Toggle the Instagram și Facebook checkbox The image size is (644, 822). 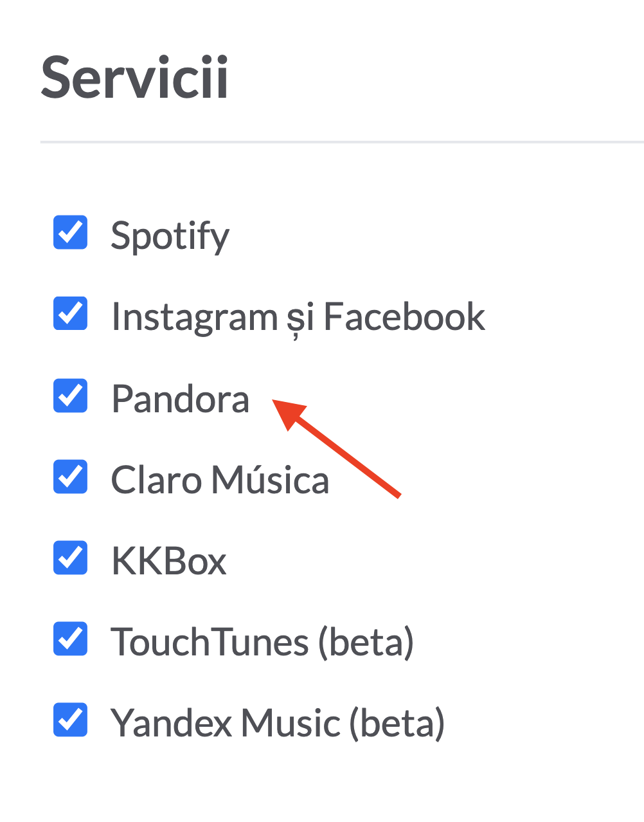pos(70,314)
